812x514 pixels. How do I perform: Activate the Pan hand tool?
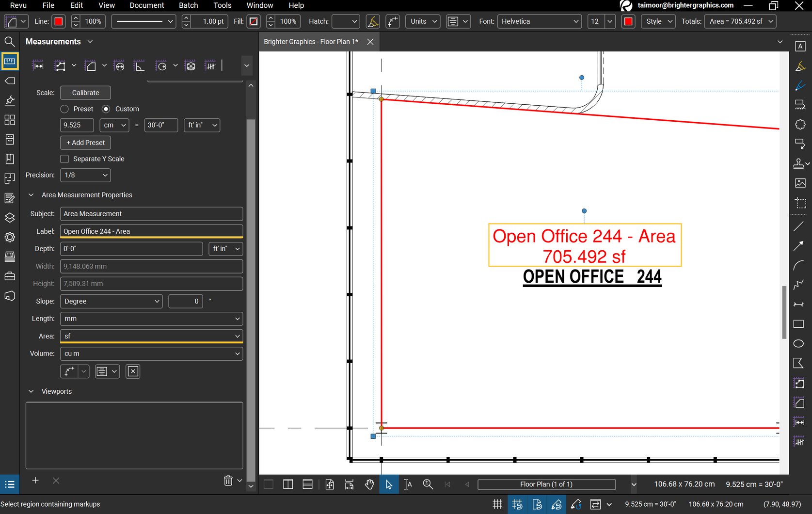(x=369, y=484)
